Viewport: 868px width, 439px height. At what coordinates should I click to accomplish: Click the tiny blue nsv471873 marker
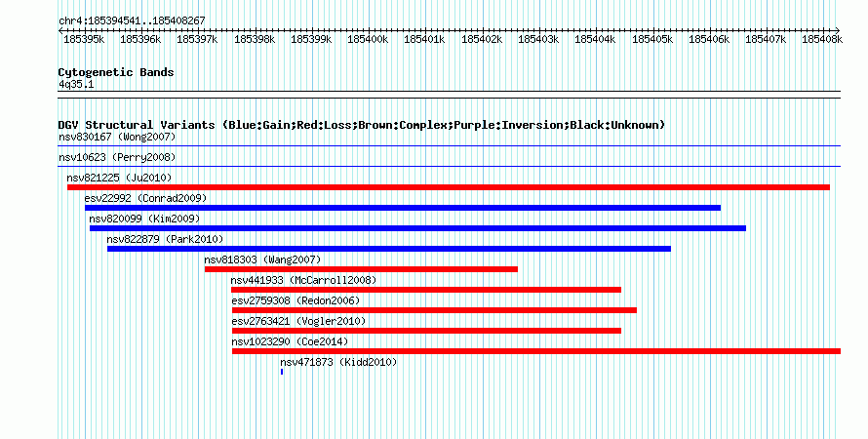[x=282, y=372]
